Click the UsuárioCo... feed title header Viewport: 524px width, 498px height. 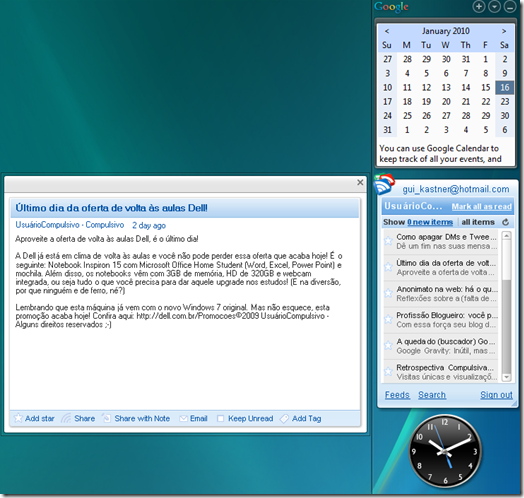[x=413, y=206]
